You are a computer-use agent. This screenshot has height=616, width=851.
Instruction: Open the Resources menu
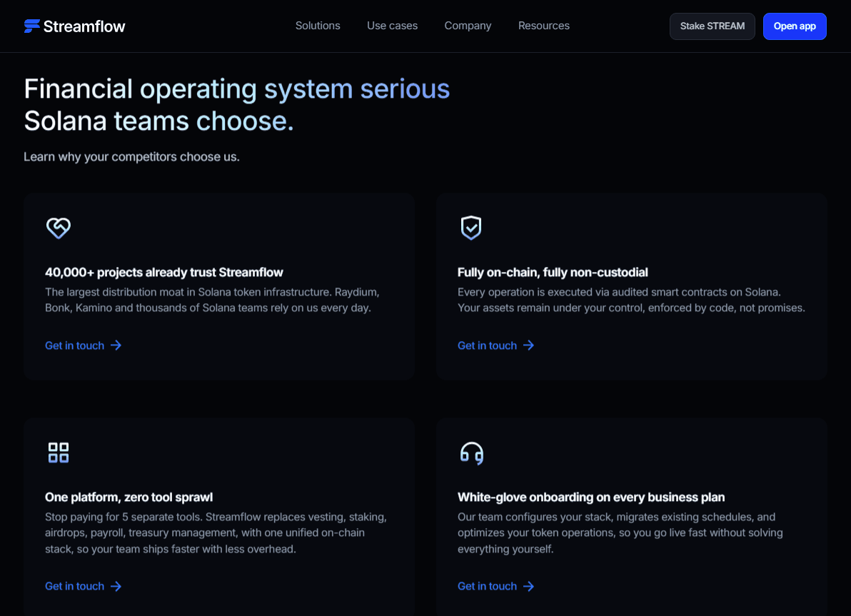[x=544, y=26]
